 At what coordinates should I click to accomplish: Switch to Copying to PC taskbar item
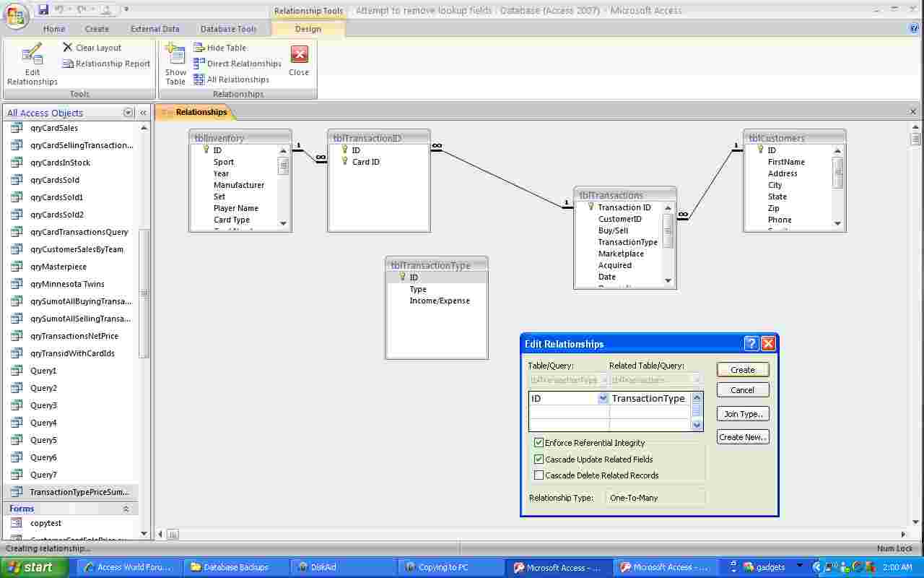[450, 567]
